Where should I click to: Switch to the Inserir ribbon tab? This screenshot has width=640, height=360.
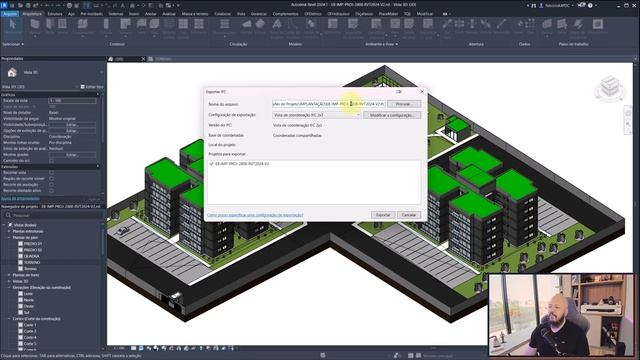coord(134,13)
